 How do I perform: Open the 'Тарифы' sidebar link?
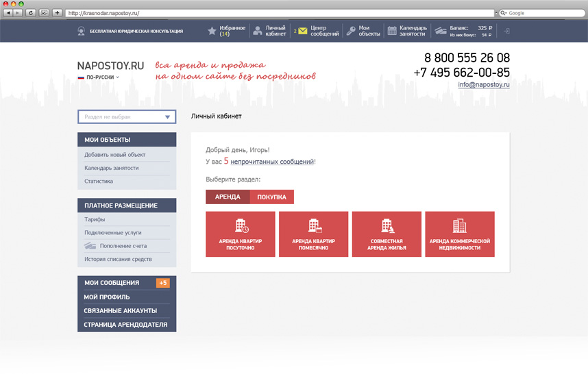95,220
